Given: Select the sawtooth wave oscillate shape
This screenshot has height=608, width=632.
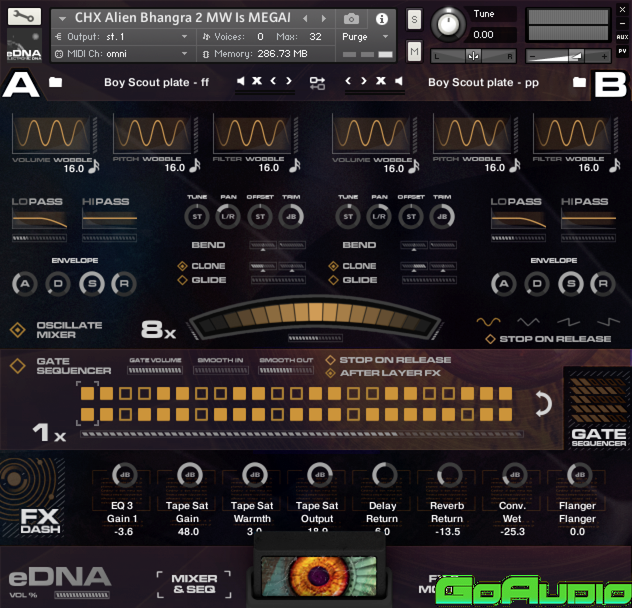Looking at the screenshot, I should click(x=569, y=322).
